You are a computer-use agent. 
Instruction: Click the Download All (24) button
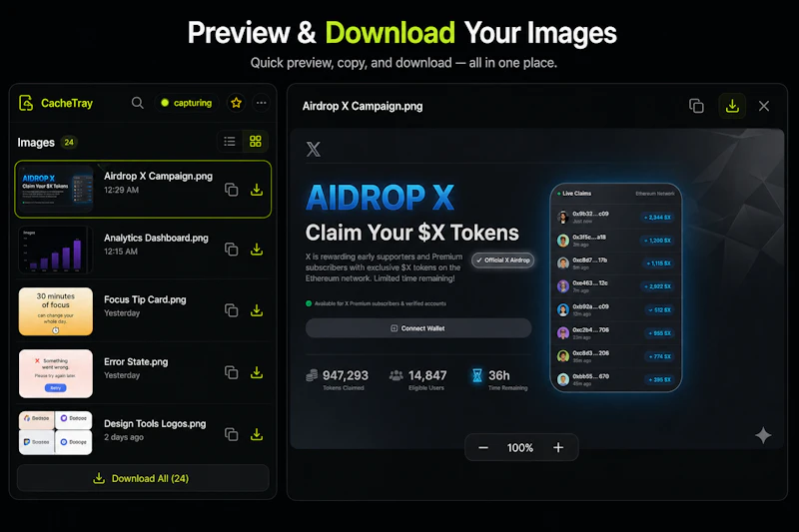[143, 478]
